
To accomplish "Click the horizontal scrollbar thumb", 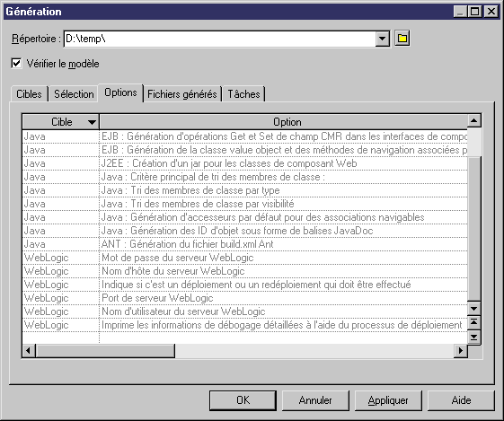I will 105,350.
